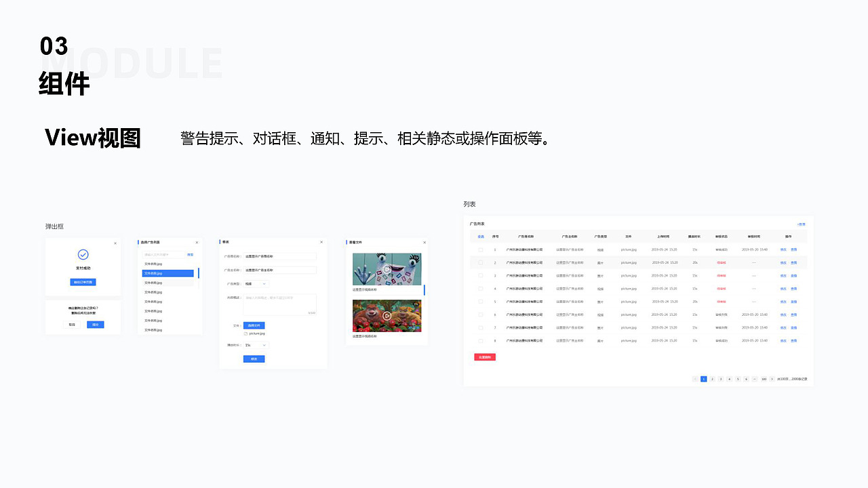
Task: Check the checkbox on table row 5
Action: (479, 302)
